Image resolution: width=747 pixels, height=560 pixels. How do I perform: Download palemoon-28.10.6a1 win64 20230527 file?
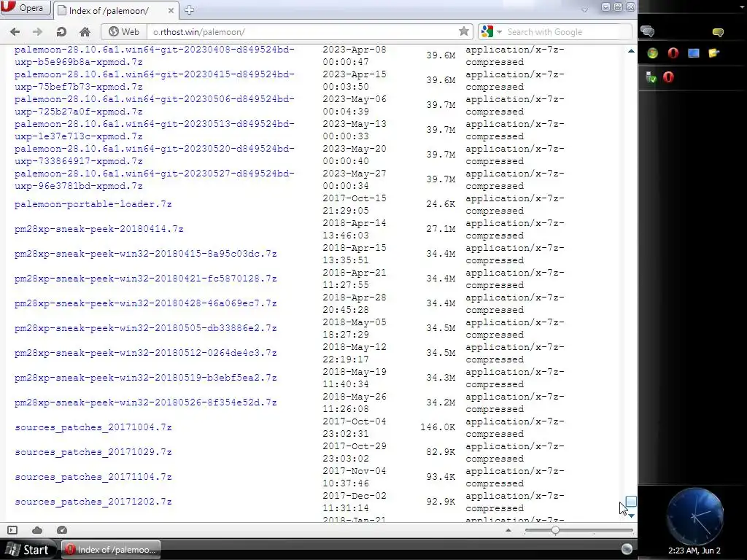click(x=155, y=179)
